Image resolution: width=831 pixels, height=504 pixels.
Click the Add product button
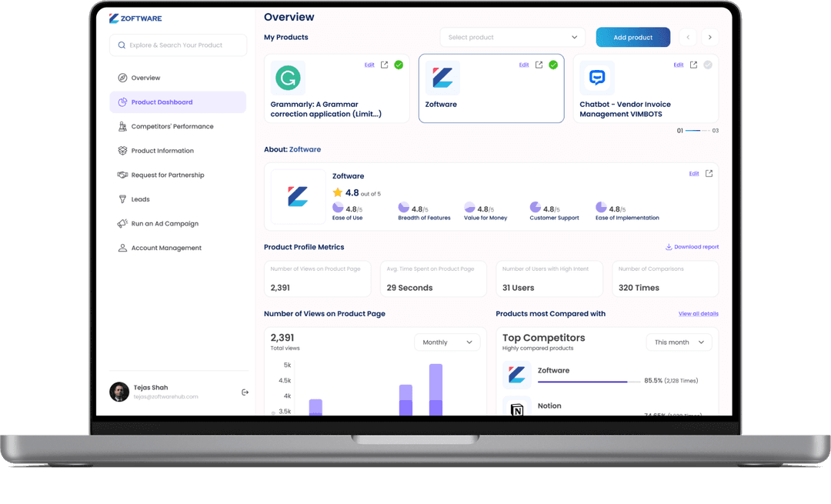click(x=632, y=37)
